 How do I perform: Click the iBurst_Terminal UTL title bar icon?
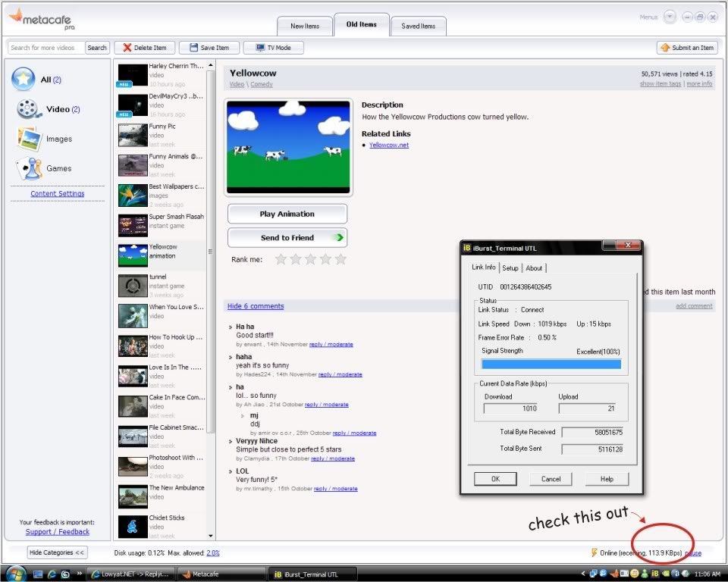point(467,248)
